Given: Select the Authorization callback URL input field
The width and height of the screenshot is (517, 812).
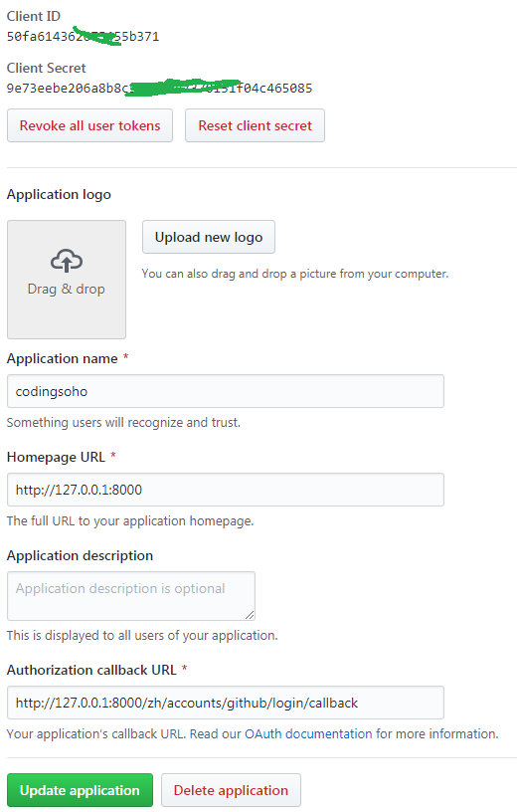Looking at the screenshot, I should [x=225, y=703].
